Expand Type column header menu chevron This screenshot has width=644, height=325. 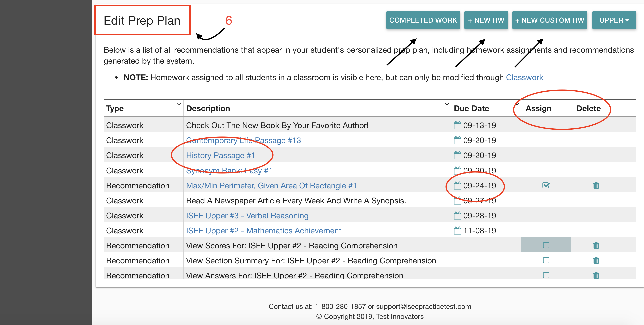point(179,104)
